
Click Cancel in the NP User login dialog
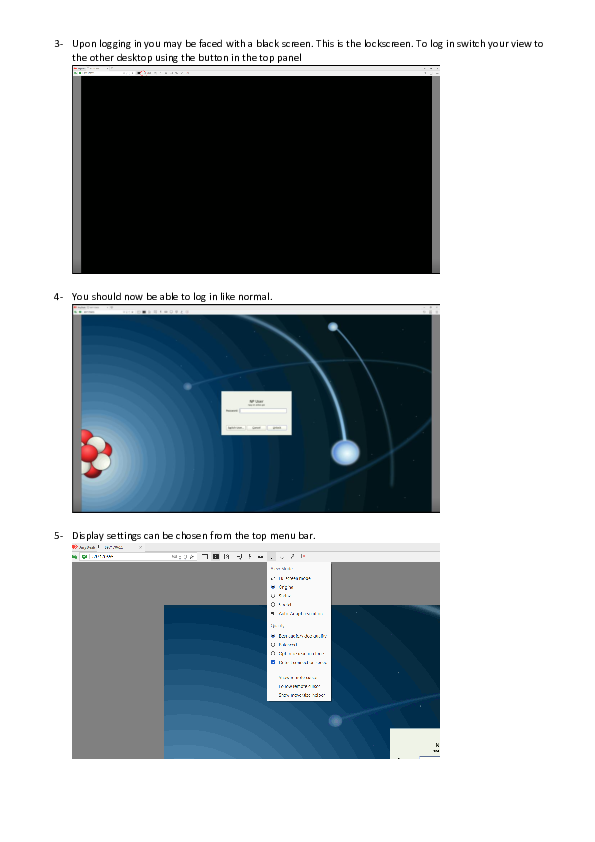pos(257,428)
